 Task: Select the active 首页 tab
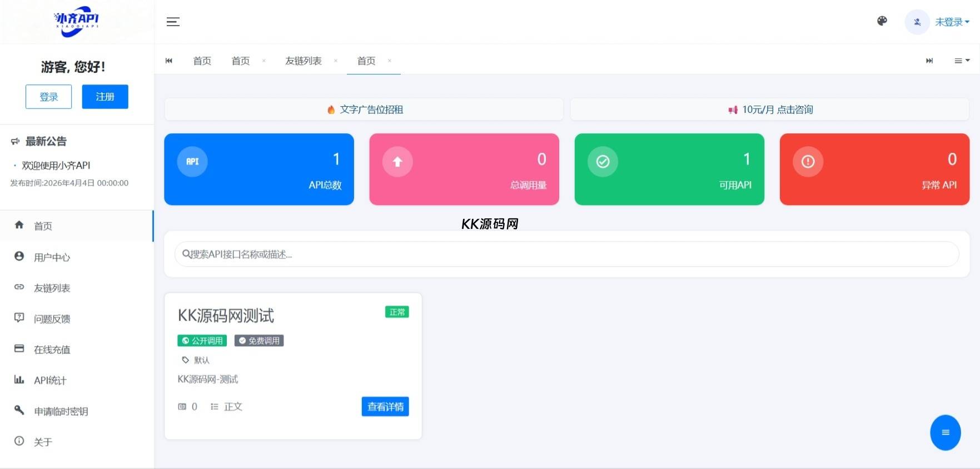point(366,61)
